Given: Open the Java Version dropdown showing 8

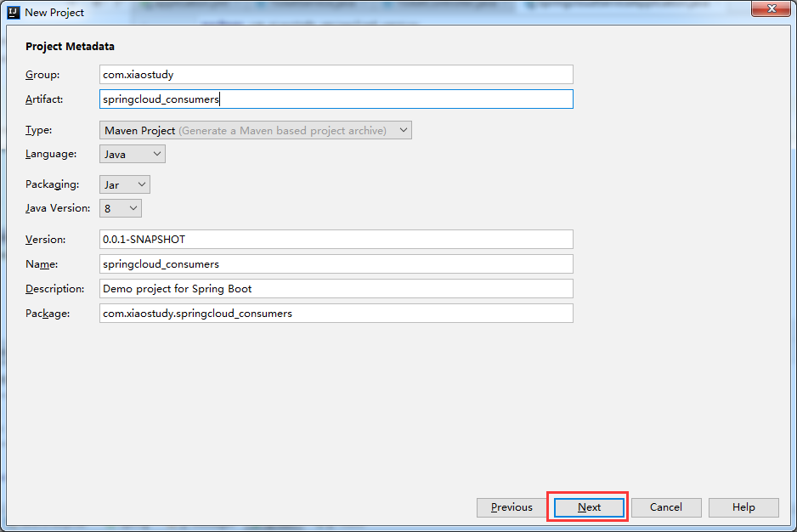Looking at the screenshot, I should click(x=121, y=208).
